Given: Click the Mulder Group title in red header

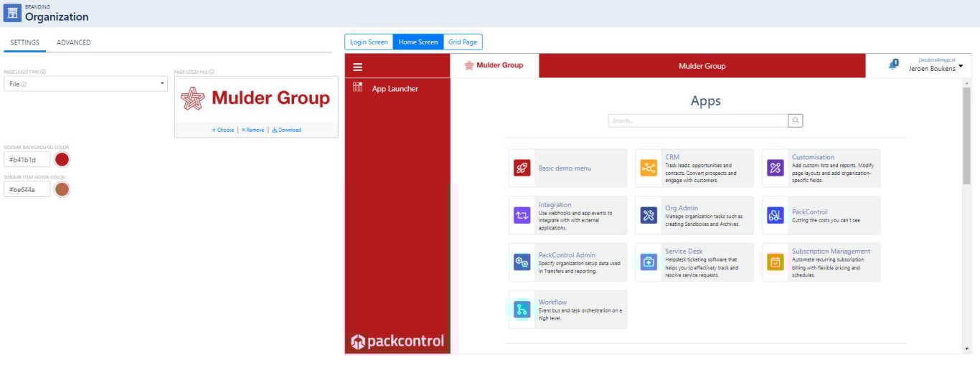Looking at the screenshot, I should (702, 66).
